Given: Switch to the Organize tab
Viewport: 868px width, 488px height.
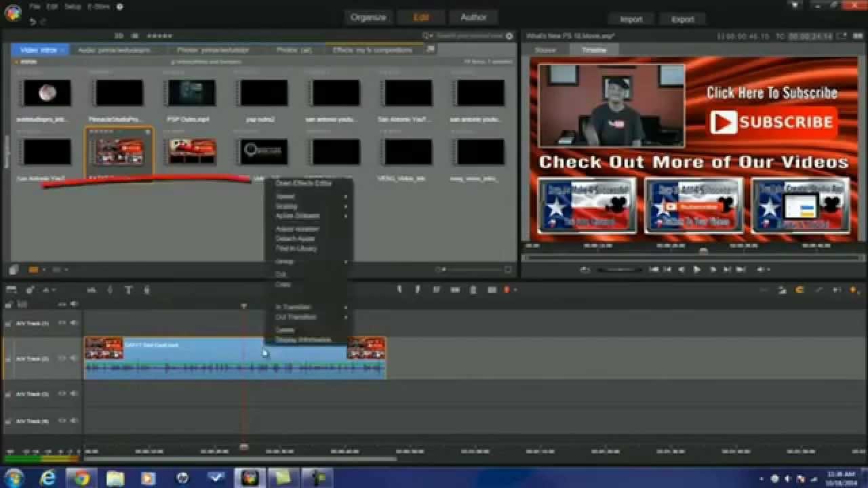Looking at the screenshot, I should [x=368, y=18].
